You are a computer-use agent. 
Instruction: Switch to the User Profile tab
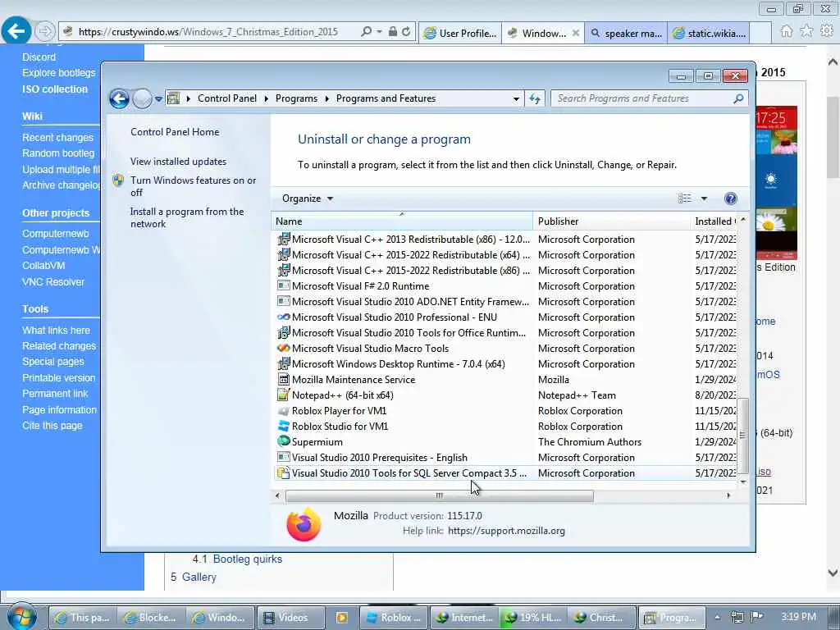pos(460,33)
